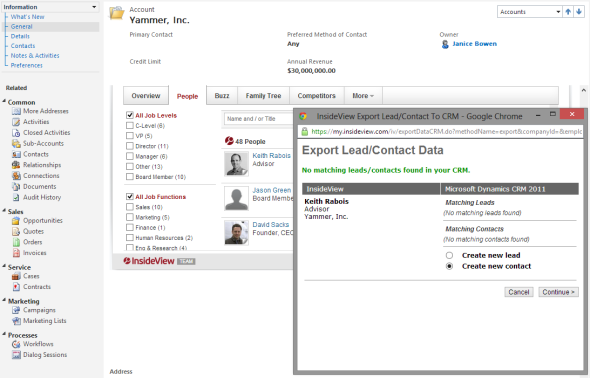Open the Information dropdown in sidebar

50,7
